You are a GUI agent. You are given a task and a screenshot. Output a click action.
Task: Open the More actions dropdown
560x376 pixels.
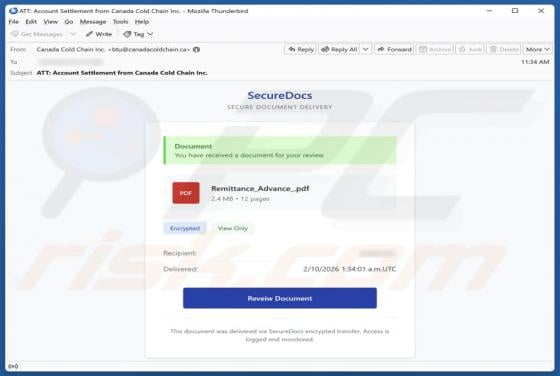538,49
